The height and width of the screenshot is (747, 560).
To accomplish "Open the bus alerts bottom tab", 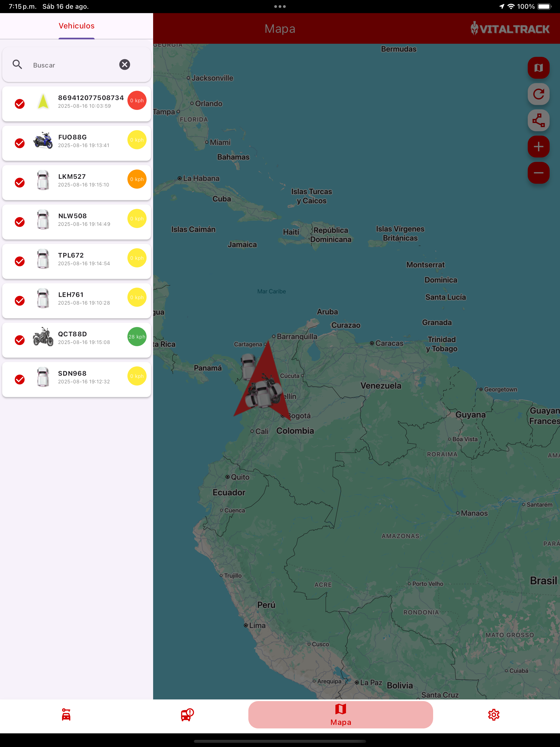I will point(187,714).
